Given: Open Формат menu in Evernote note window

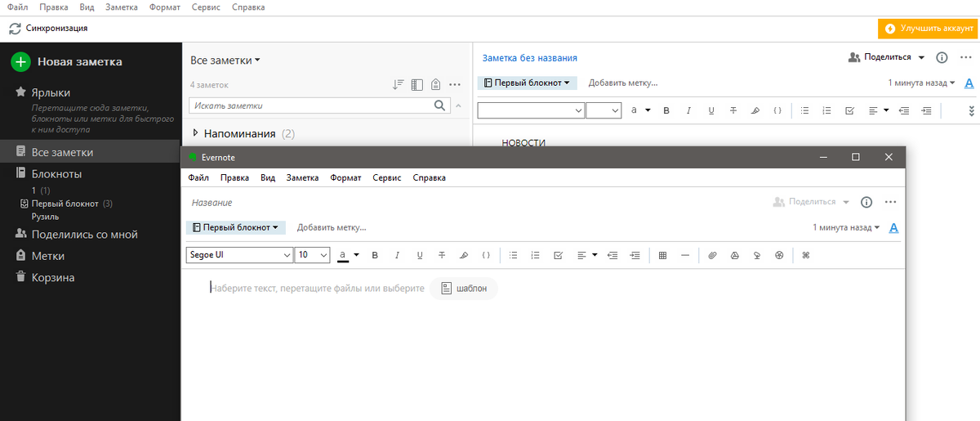Looking at the screenshot, I should [x=345, y=177].
